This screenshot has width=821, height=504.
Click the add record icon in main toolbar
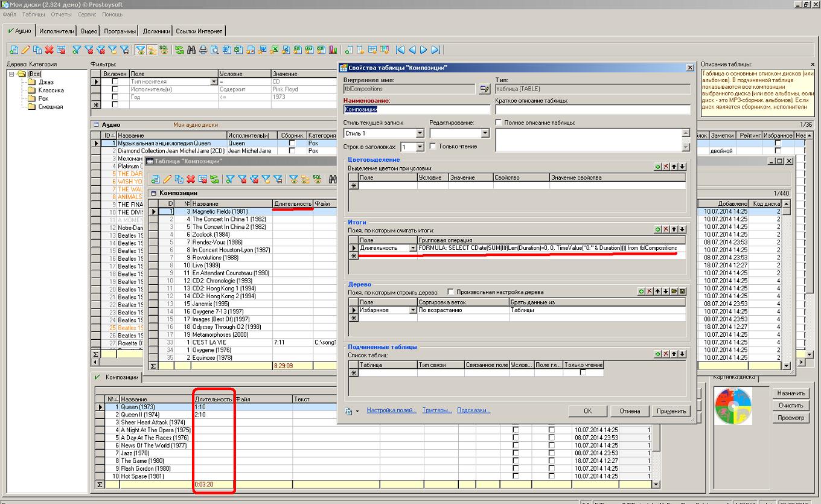(14, 49)
